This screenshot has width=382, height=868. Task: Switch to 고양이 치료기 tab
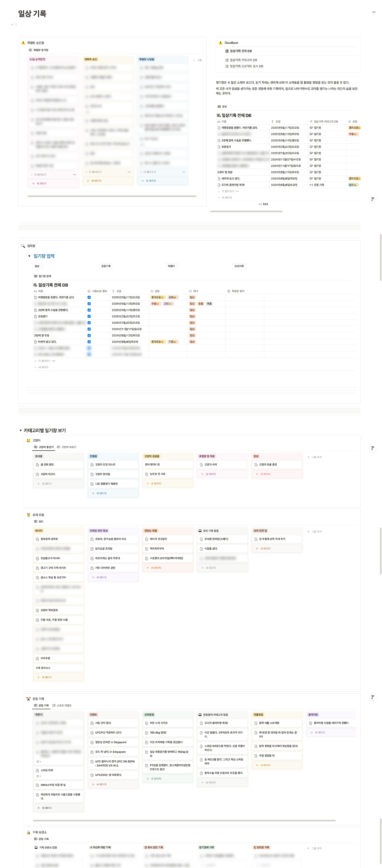(x=66, y=447)
